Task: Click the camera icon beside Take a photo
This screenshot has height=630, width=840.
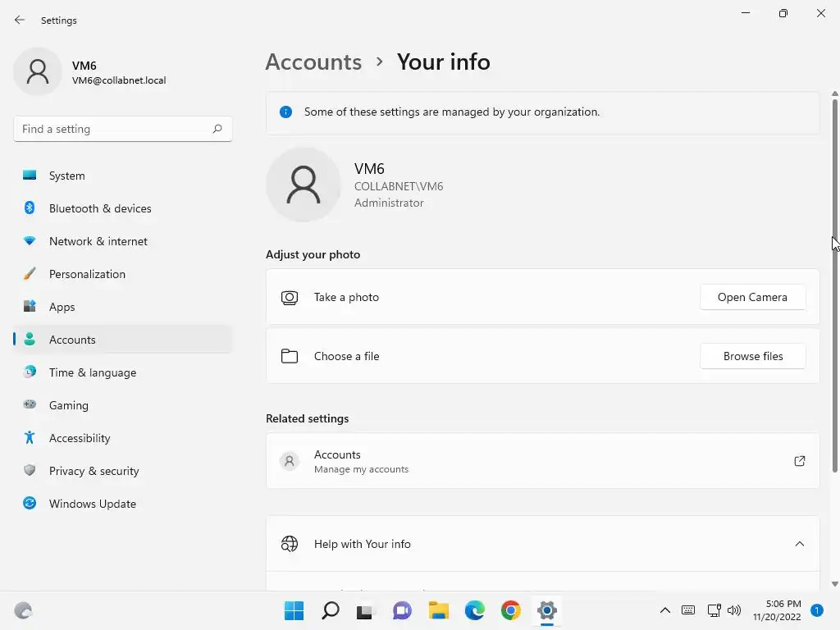Action: [290, 297]
